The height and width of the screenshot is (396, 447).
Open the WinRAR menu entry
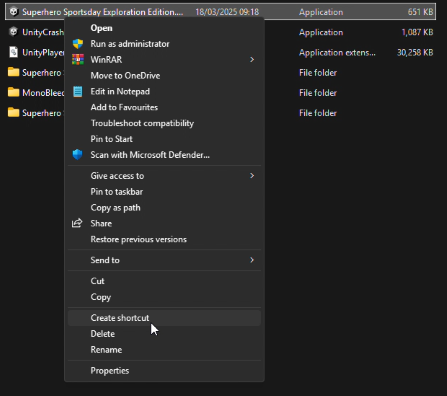tap(164, 59)
